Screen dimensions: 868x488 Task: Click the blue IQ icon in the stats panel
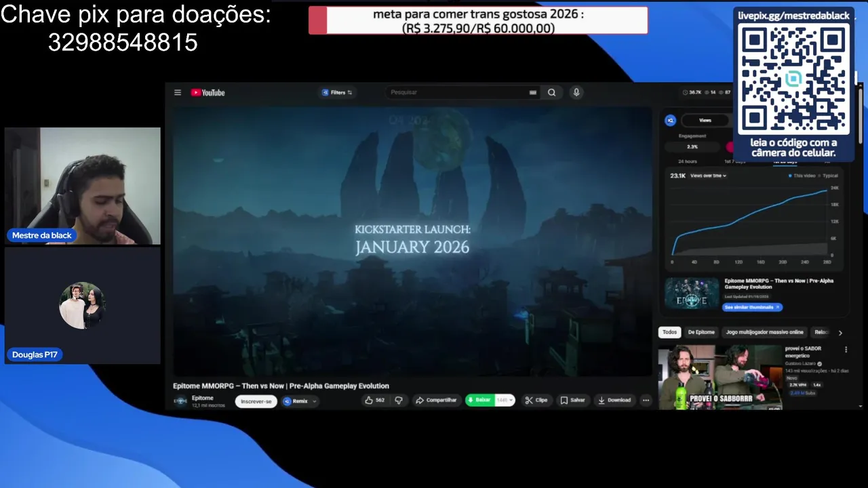[x=670, y=121]
